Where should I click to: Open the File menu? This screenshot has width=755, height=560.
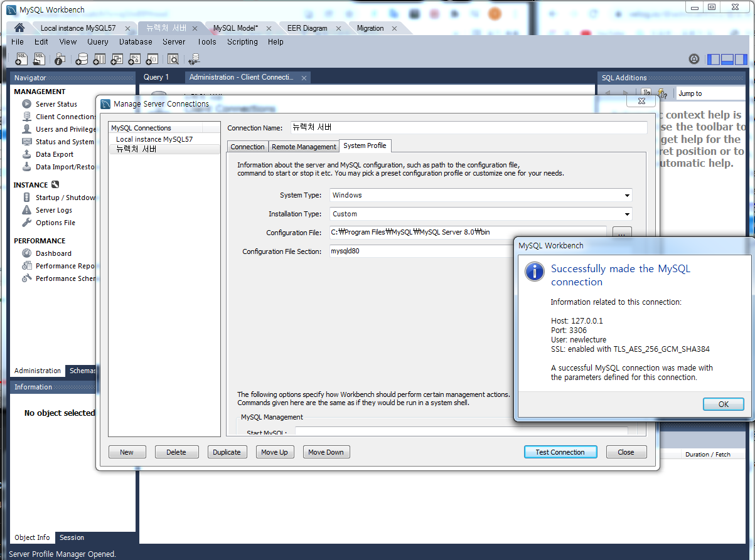(x=18, y=42)
